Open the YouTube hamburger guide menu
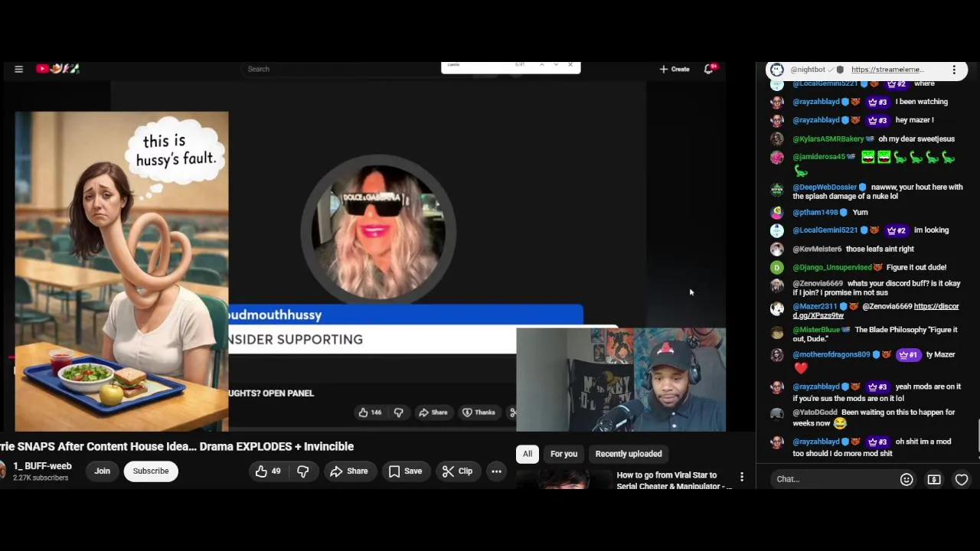The height and width of the screenshot is (551, 980). click(18, 69)
